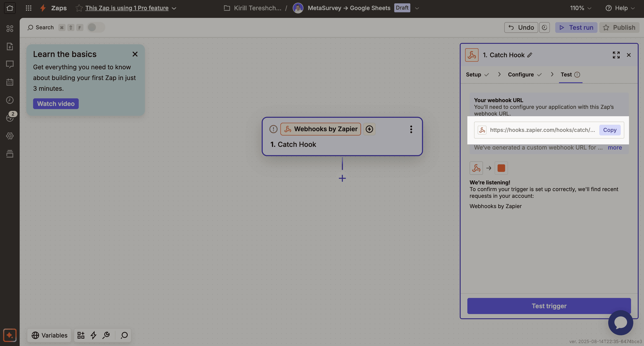Image resolution: width=644 pixels, height=346 pixels.
Task: Favorite this Zap with the star icon
Action: [x=79, y=8]
